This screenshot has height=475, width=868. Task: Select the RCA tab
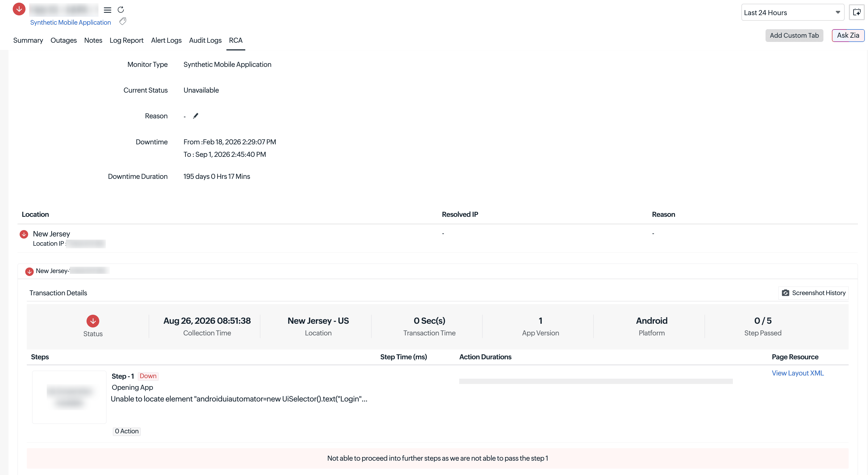(x=235, y=40)
